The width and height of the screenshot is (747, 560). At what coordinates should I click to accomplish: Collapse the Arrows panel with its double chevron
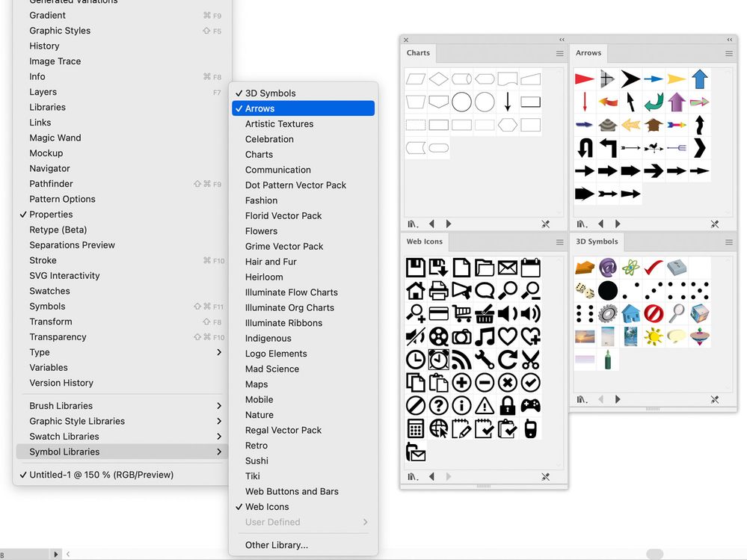(x=729, y=39)
